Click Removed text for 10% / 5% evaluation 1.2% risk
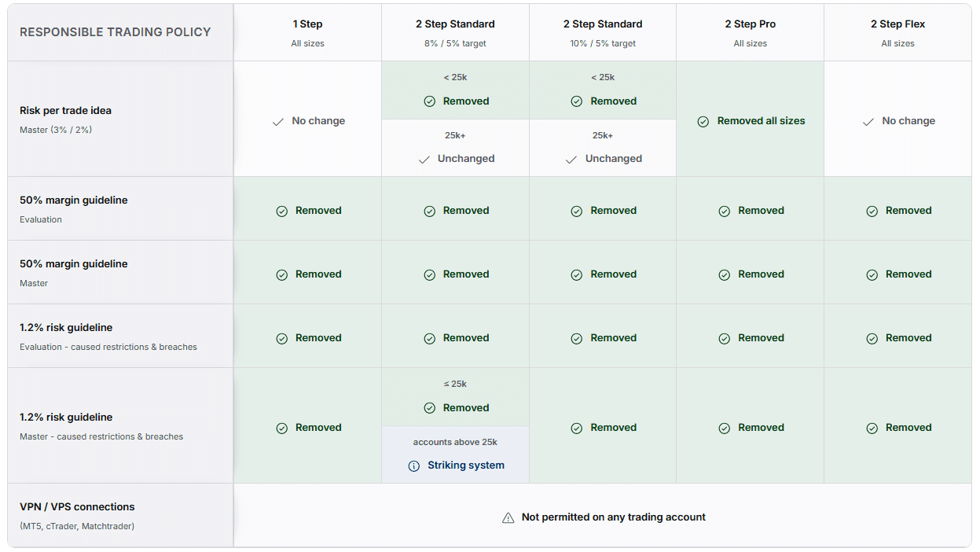The image size is (980, 552). [614, 339]
